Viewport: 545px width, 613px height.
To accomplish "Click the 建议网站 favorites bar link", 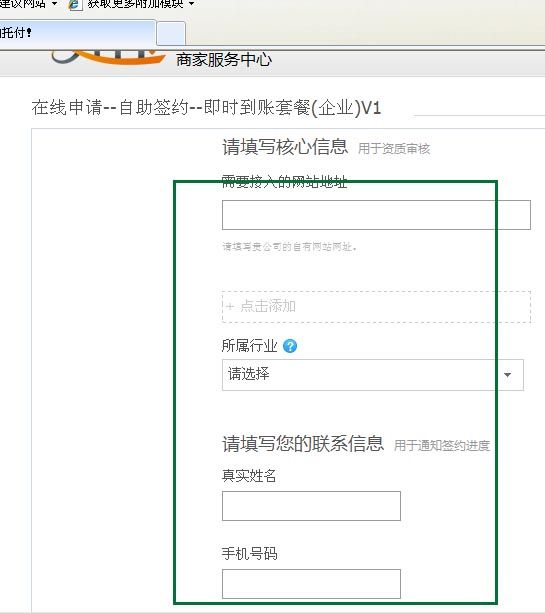I will click(23, 4).
